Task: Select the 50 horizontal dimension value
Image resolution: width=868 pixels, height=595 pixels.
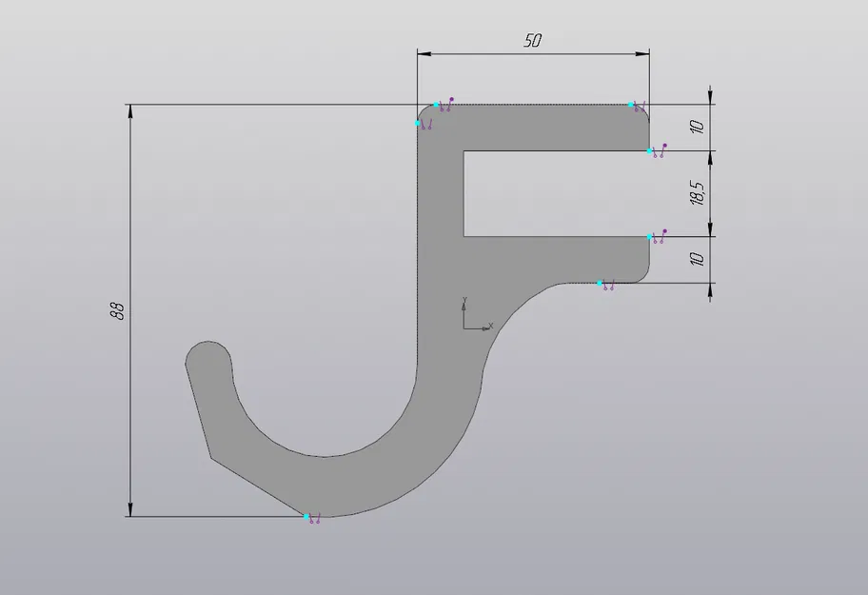Action: pos(533,40)
